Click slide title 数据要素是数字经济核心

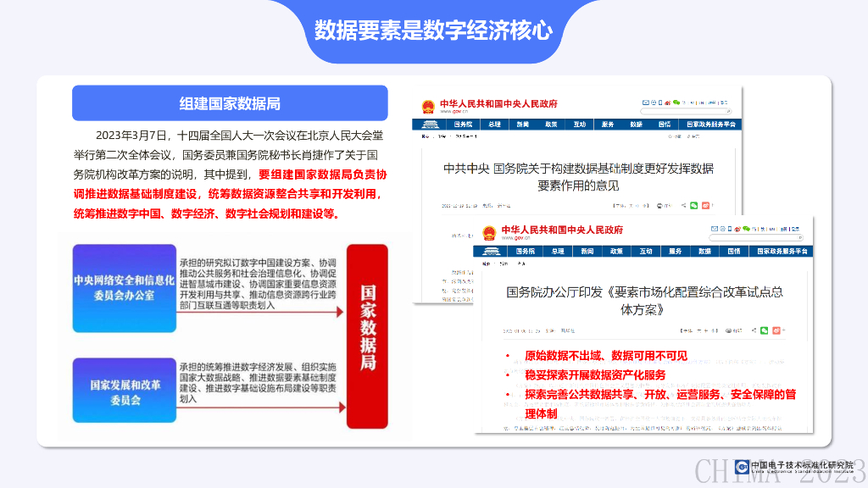[x=433, y=30]
